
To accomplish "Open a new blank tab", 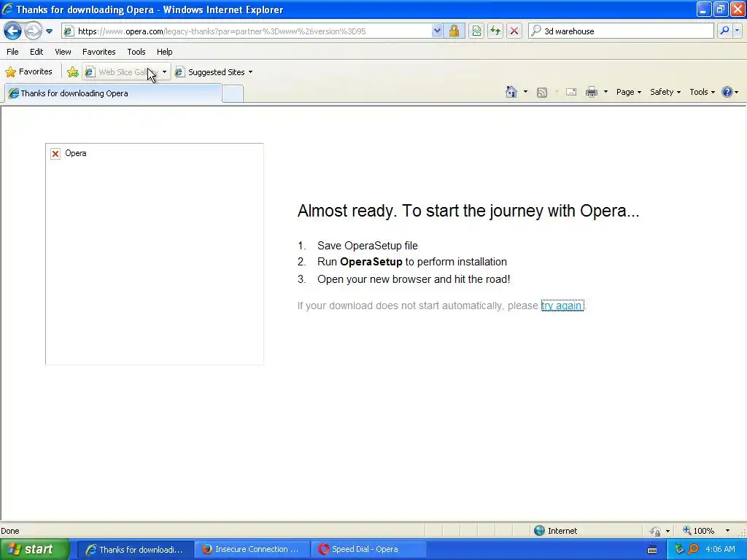I will pyautogui.click(x=233, y=93).
